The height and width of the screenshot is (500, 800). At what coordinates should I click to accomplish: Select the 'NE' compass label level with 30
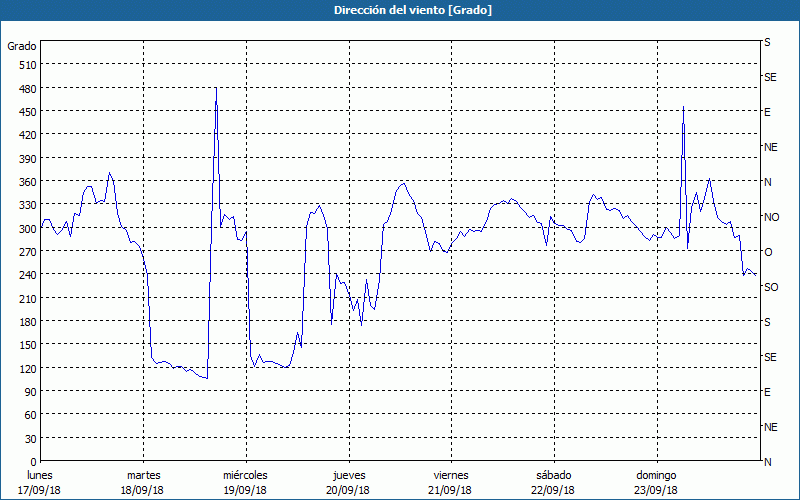tap(771, 427)
